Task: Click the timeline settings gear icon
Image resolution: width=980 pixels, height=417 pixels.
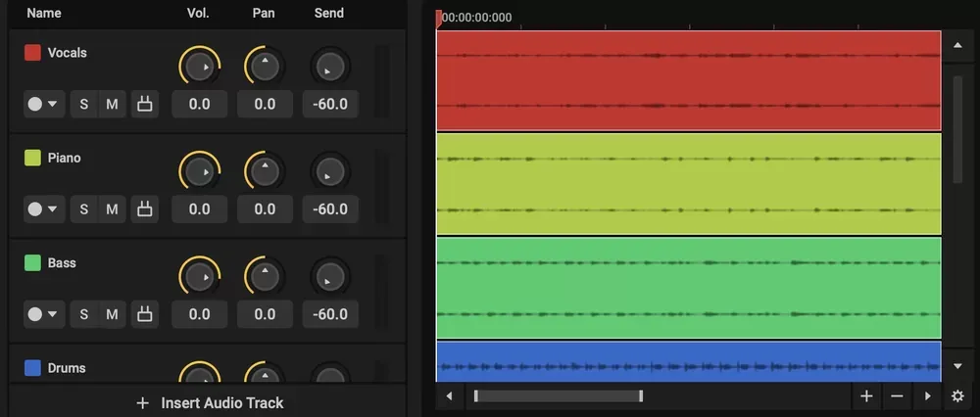Action: coord(957,395)
